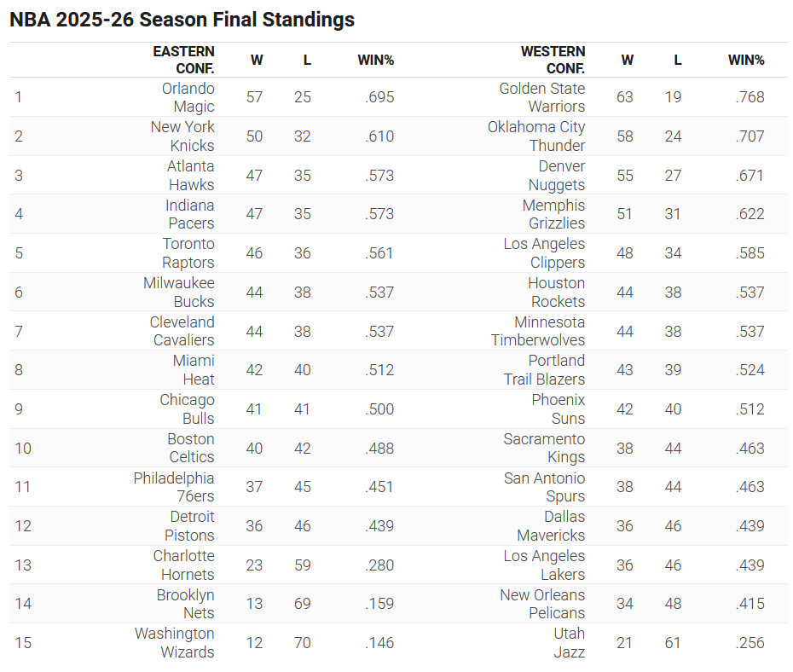Click the Warriors' .768 win percentage
Screen dimensions: 793x672
[750, 97]
